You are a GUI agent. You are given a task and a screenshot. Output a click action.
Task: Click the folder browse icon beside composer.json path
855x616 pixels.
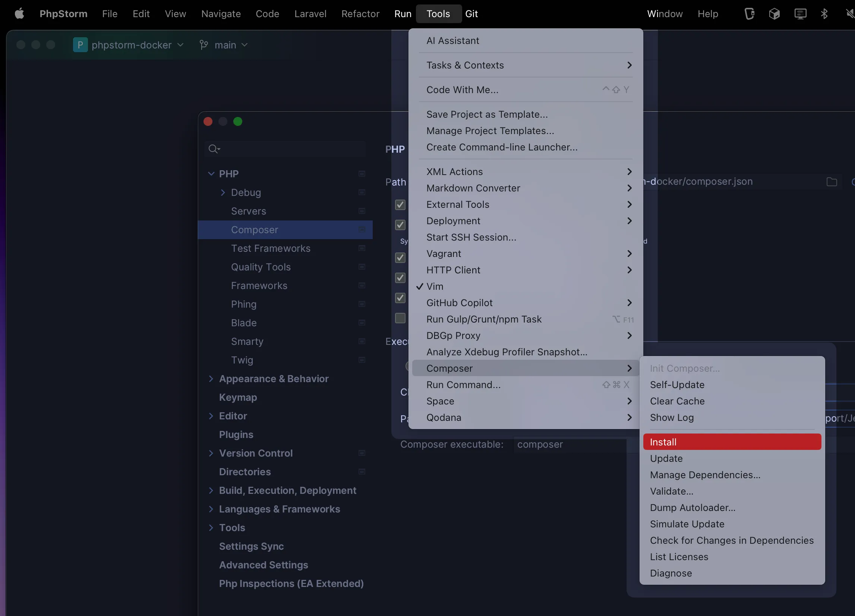coord(832,182)
